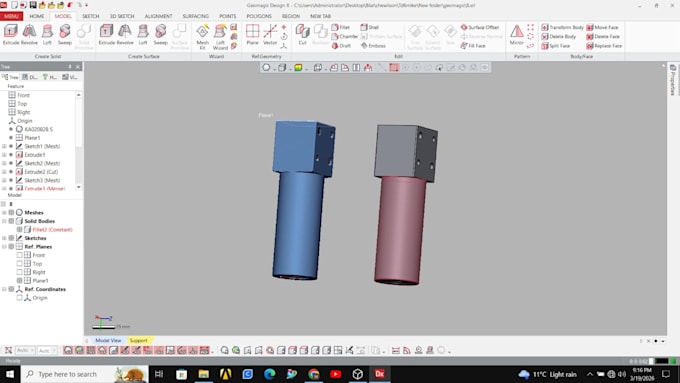Select the Cut tool
Image resolution: width=680 pixels, height=383 pixels.
pyautogui.click(x=302, y=34)
